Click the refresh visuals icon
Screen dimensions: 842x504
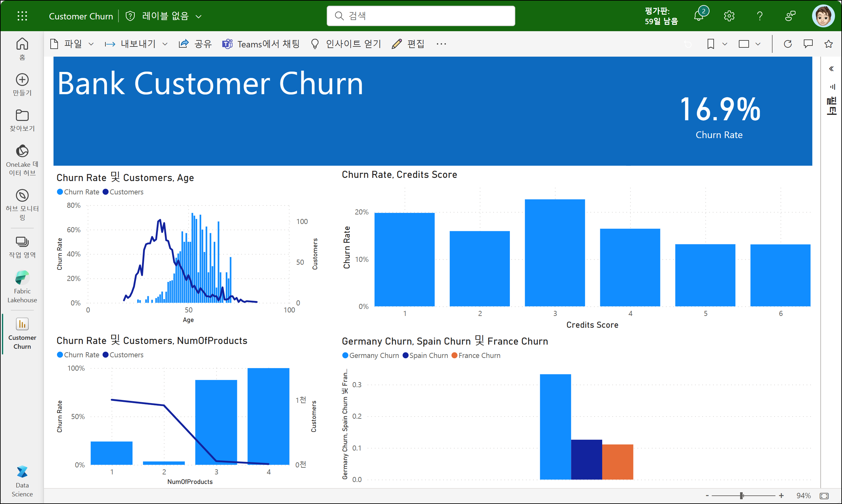pos(788,44)
